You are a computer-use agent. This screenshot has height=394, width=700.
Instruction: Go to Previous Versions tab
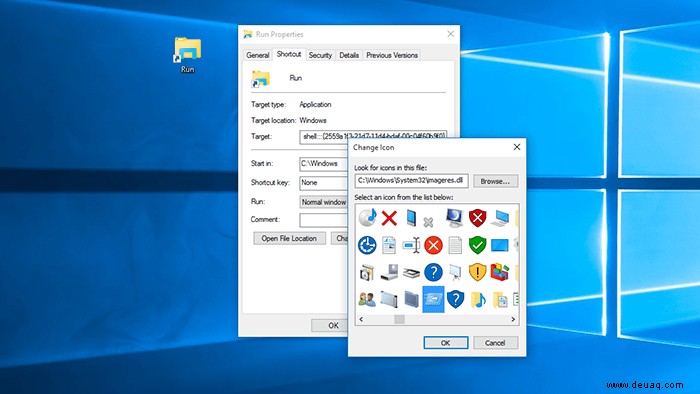[392, 55]
